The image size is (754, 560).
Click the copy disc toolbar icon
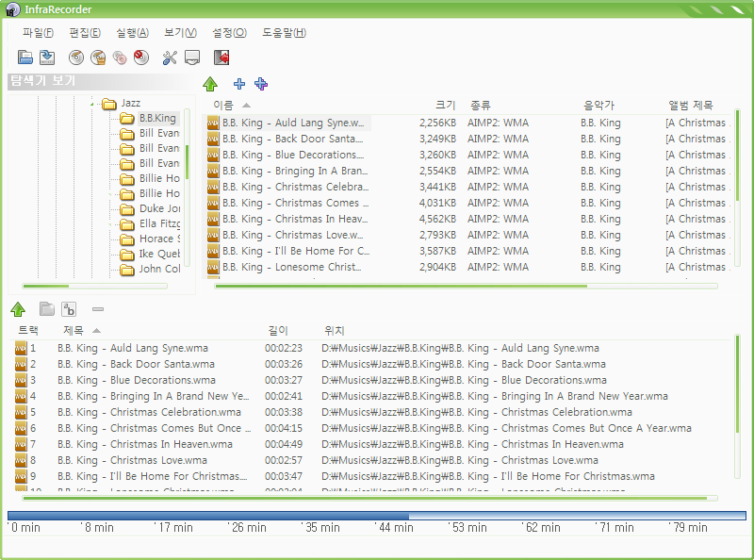tap(120, 58)
